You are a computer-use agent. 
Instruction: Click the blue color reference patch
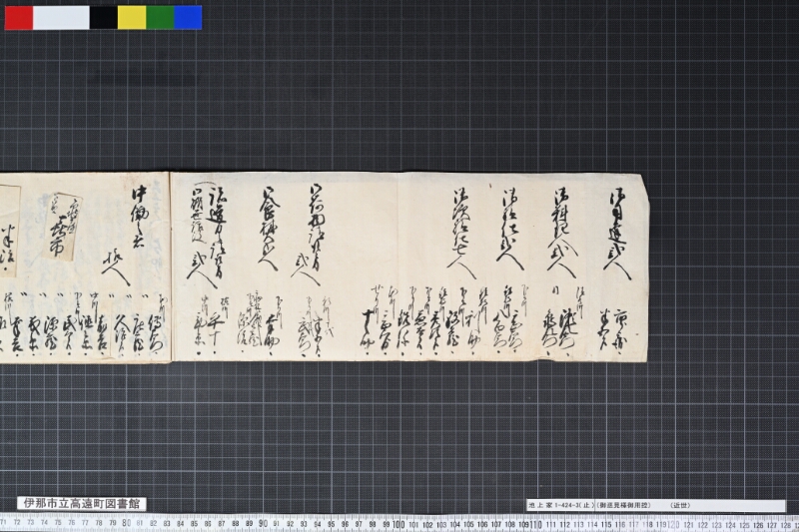(x=188, y=18)
